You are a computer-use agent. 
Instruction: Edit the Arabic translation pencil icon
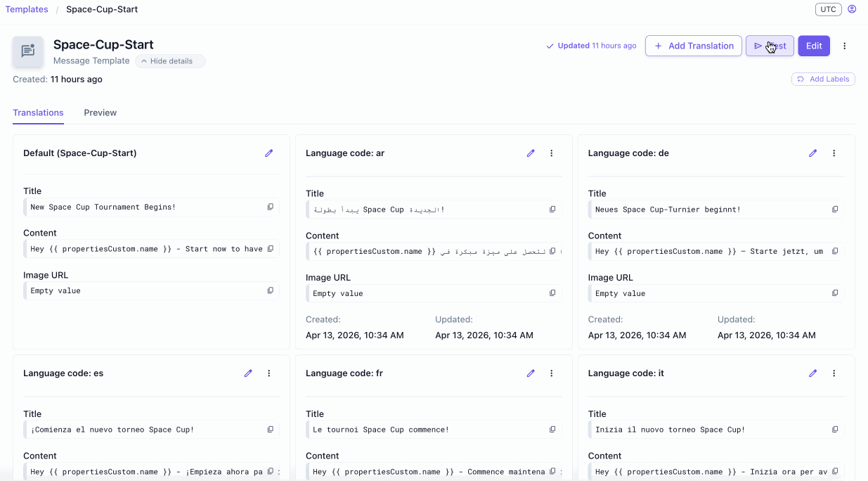click(531, 153)
